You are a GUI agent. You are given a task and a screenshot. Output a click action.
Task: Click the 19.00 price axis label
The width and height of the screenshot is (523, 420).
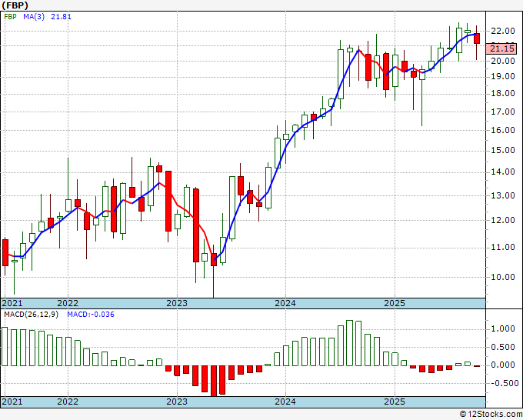pos(503,76)
